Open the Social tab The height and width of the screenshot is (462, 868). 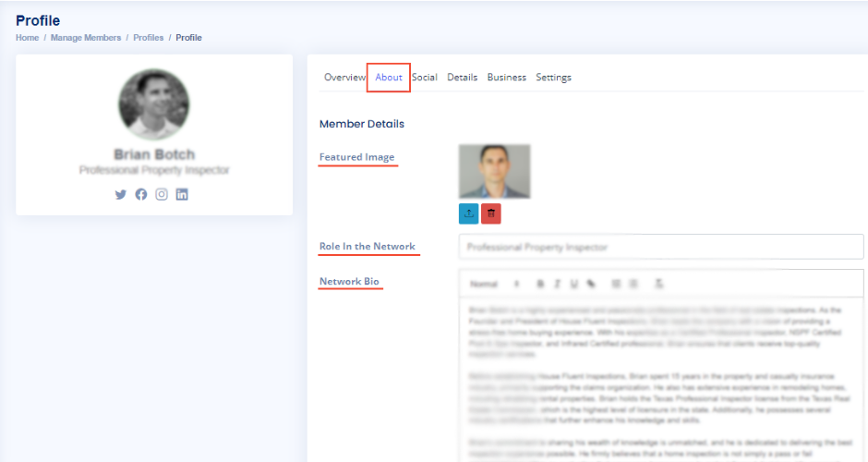click(x=425, y=78)
